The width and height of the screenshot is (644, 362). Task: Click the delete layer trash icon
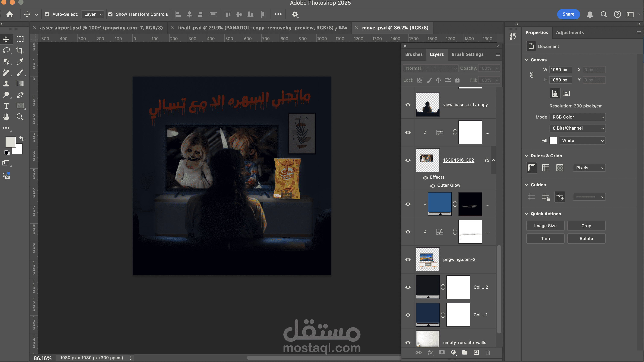pyautogui.click(x=488, y=352)
